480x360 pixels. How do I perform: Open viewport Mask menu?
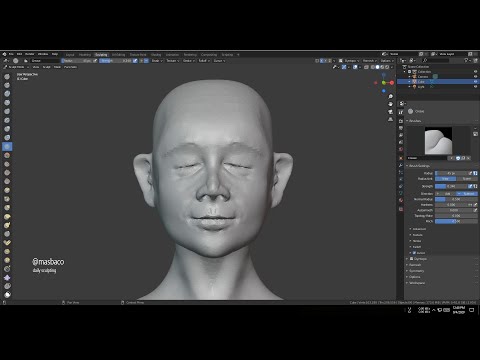click(57, 67)
